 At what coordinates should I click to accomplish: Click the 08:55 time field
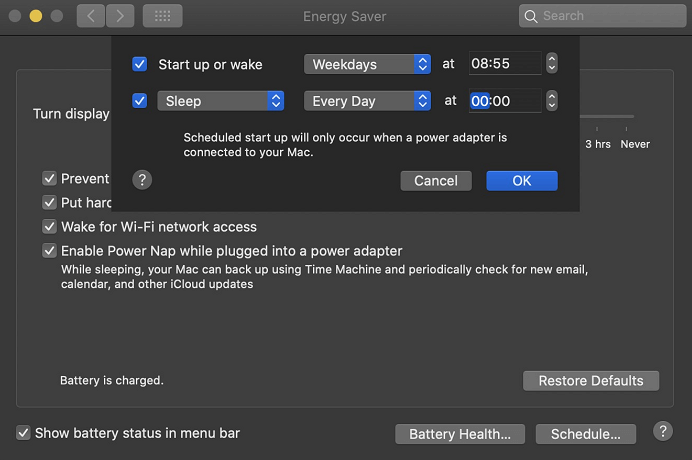504,64
